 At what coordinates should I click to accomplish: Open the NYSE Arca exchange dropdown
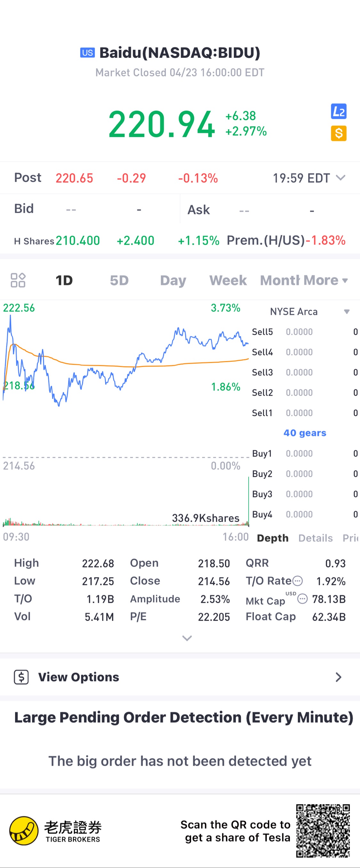(346, 312)
